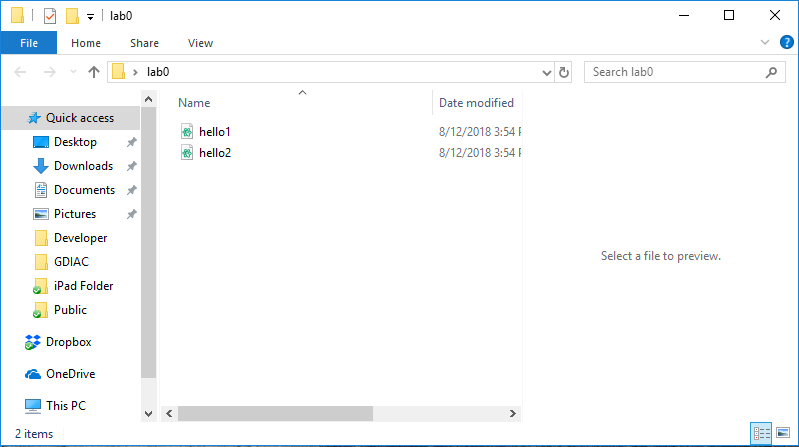Select OneDrive in the sidebar
799x447 pixels.
70,374
